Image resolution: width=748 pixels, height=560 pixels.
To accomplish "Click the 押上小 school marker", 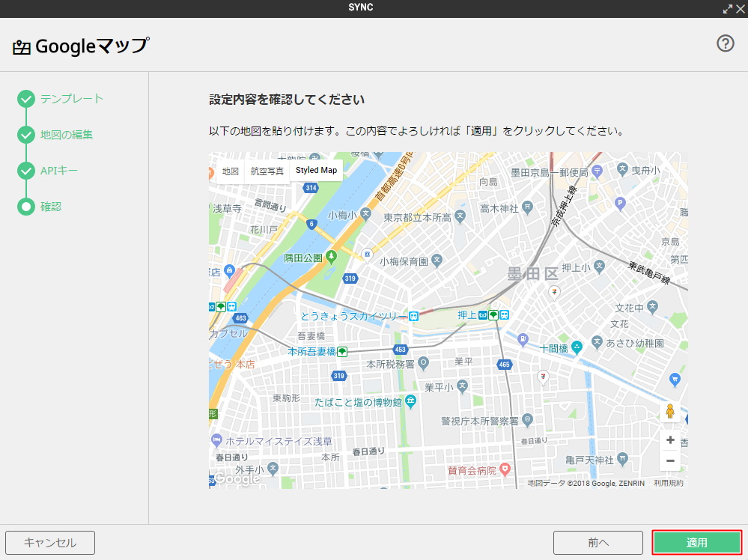I will (x=600, y=267).
